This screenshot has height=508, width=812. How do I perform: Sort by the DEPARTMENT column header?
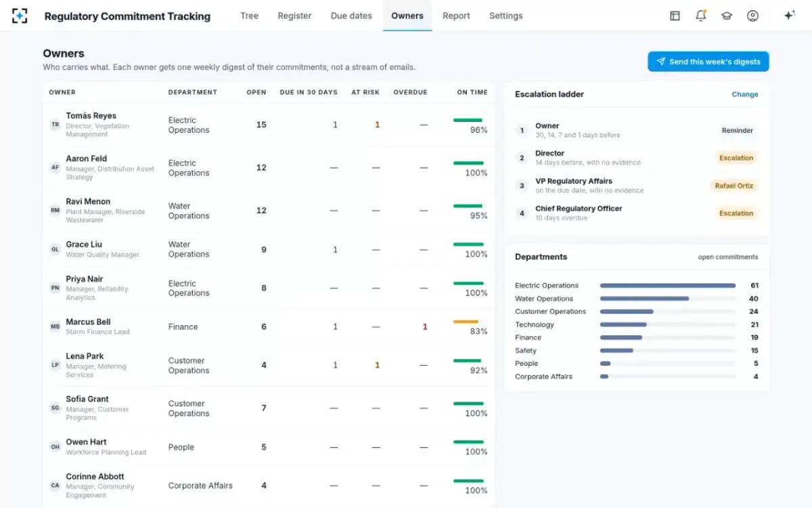point(193,92)
